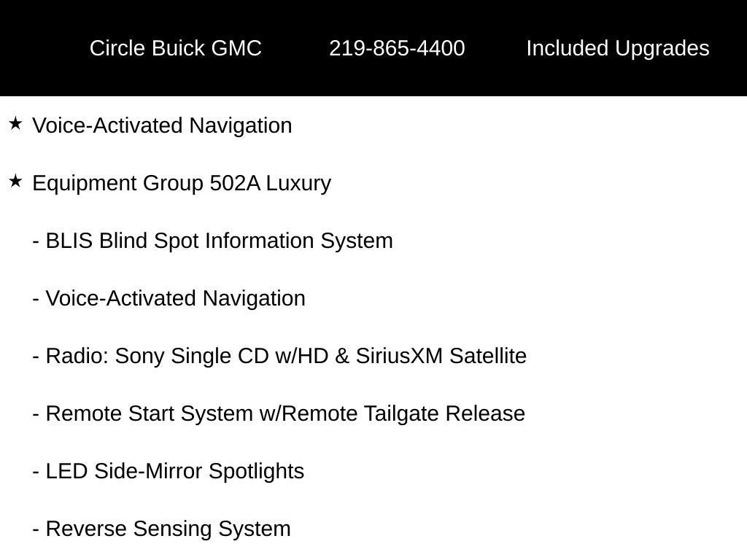This screenshot has width=747, height=560.
Task: Select the Radio: Sony Single CD entry
Action: tap(279, 356)
